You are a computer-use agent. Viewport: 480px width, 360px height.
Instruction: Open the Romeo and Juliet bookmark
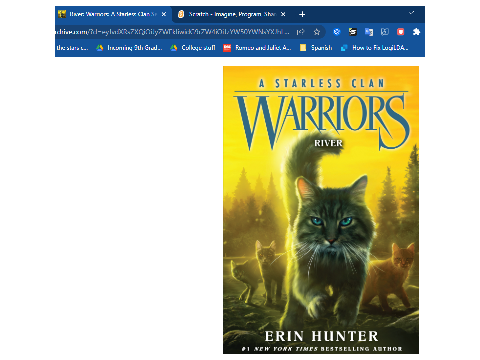[257, 48]
